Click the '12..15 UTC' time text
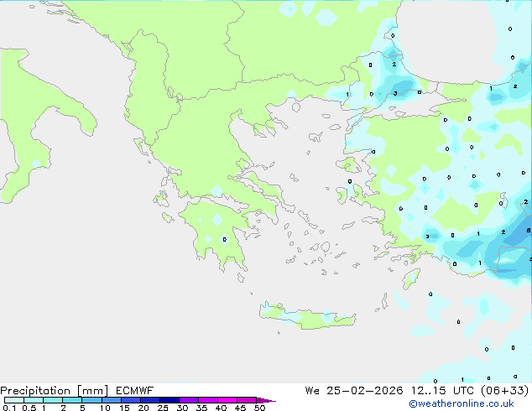This screenshot has height=411, width=532. click(442, 391)
